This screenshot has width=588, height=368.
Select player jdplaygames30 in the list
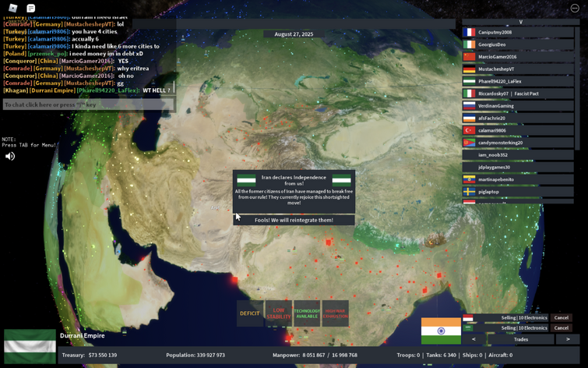click(518, 167)
